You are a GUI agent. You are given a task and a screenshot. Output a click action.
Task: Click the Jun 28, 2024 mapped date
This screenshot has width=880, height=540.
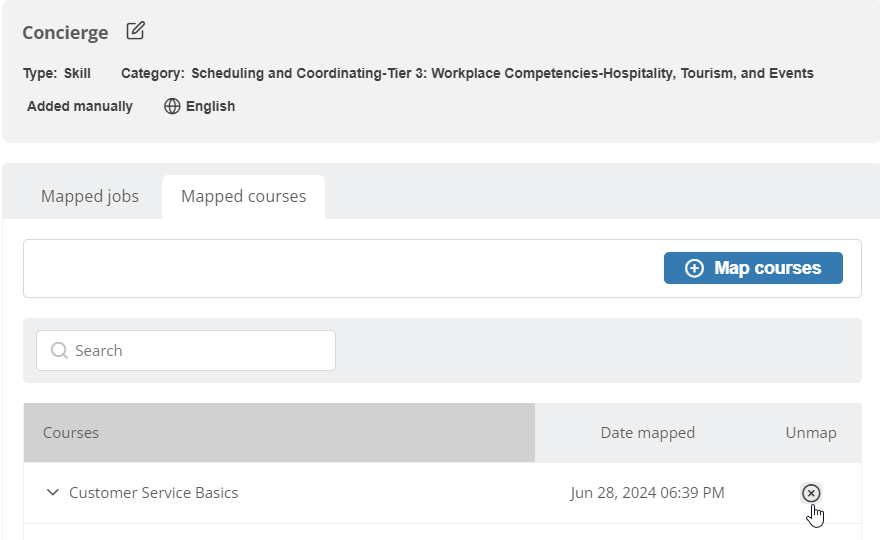coord(647,493)
